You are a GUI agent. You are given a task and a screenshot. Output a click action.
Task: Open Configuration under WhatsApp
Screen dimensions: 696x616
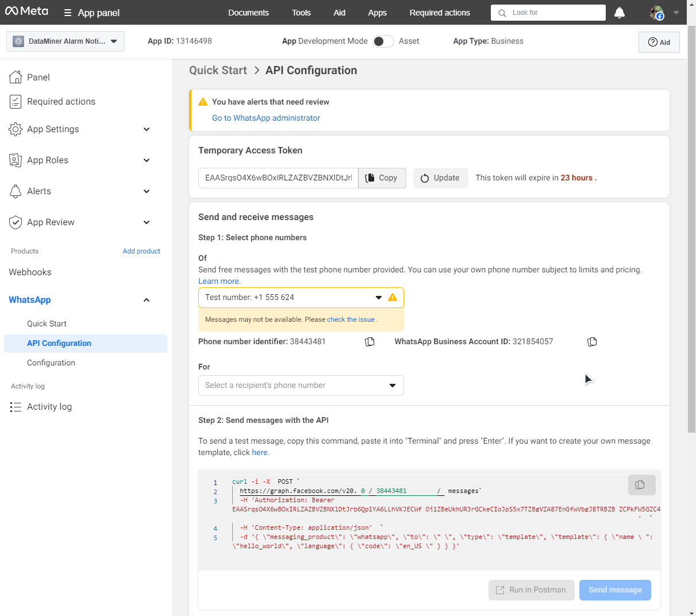coord(51,363)
